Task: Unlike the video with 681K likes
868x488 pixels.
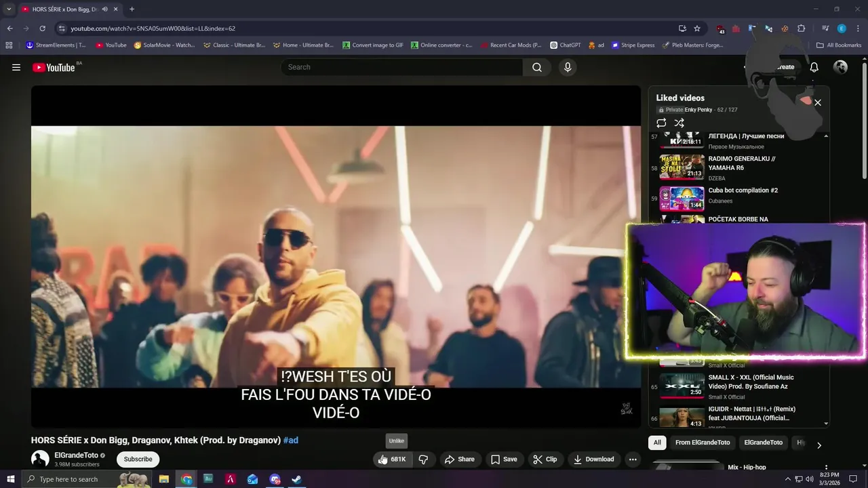Action: (393, 460)
